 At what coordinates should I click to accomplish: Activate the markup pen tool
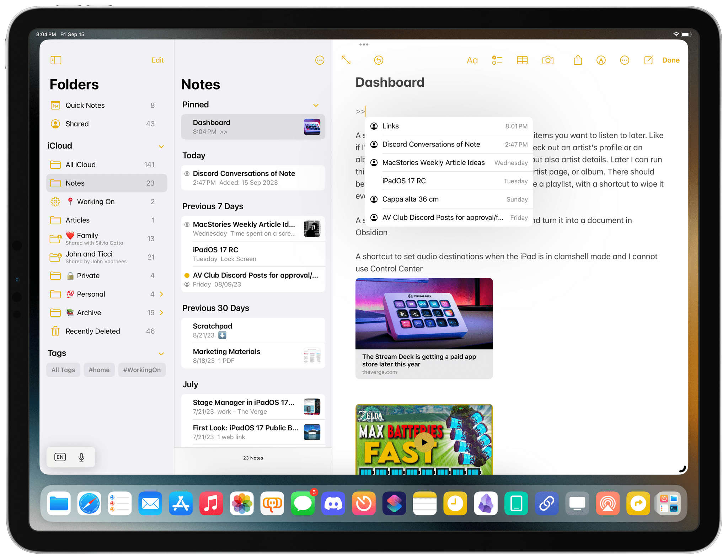click(x=601, y=60)
